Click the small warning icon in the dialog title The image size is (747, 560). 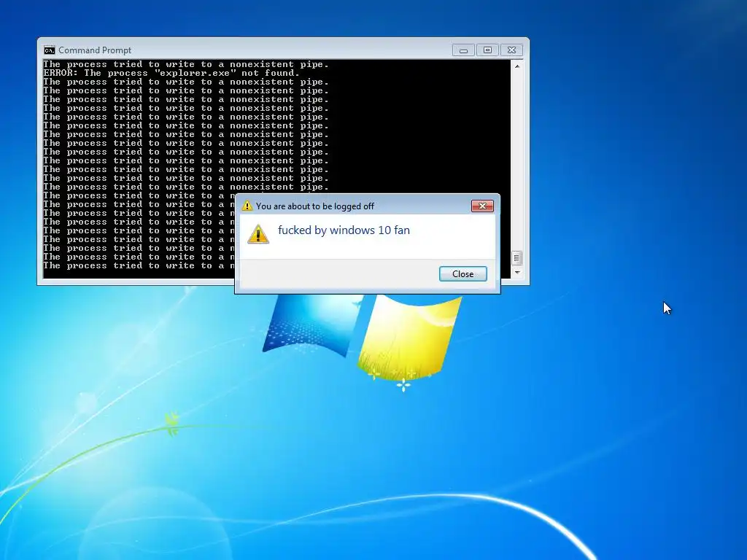click(247, 206)
